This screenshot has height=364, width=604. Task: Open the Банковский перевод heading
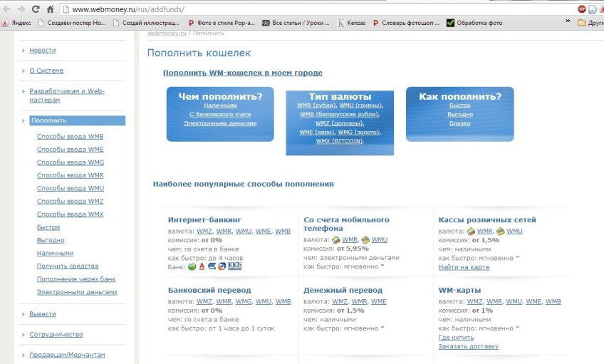209,291
